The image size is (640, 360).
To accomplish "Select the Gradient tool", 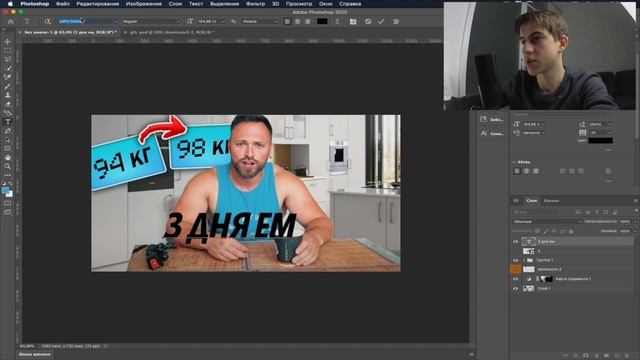I will tap(7, 113).
